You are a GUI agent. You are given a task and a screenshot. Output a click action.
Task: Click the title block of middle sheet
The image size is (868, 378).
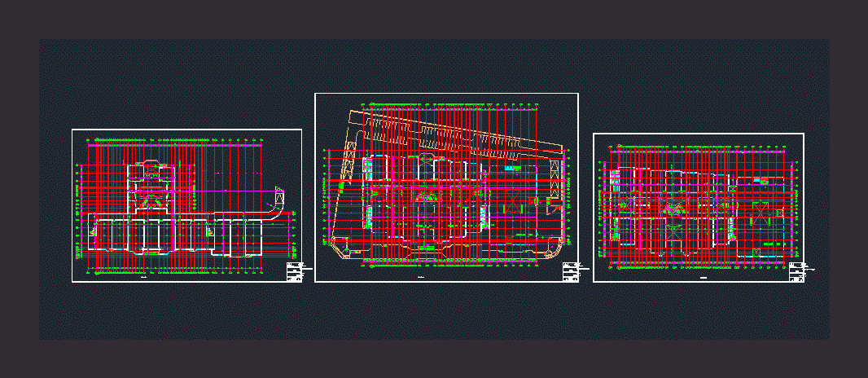[x=571, y=273]
